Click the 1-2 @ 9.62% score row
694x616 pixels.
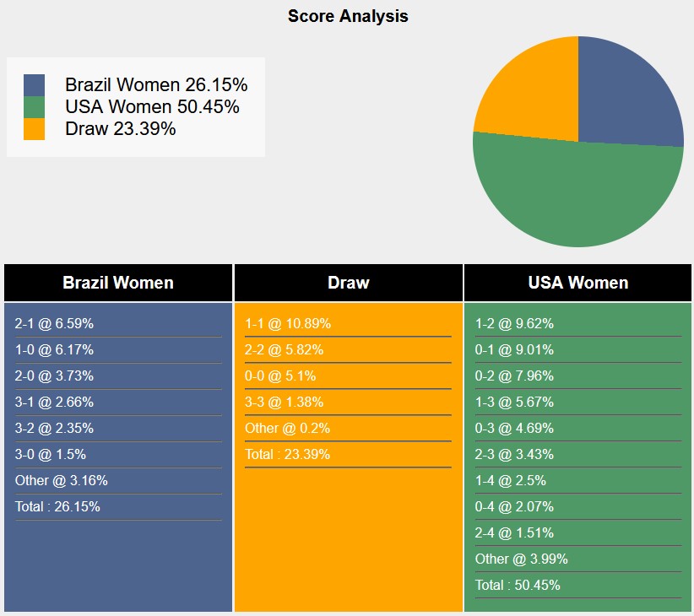(x=514, y=324)
